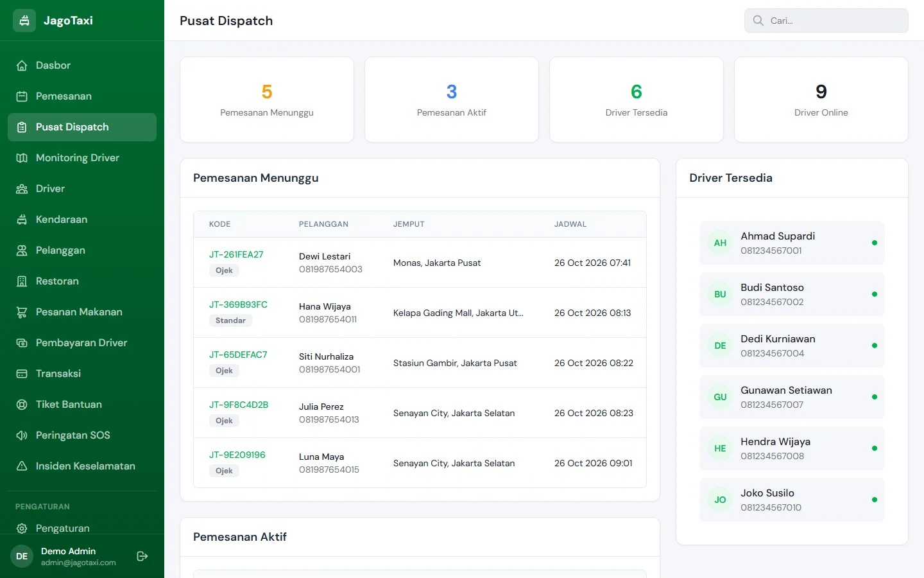Click the Pemesanan calendar icon
Screen dimensions: 924x578
pyautogui.click(x=22, y=96)
